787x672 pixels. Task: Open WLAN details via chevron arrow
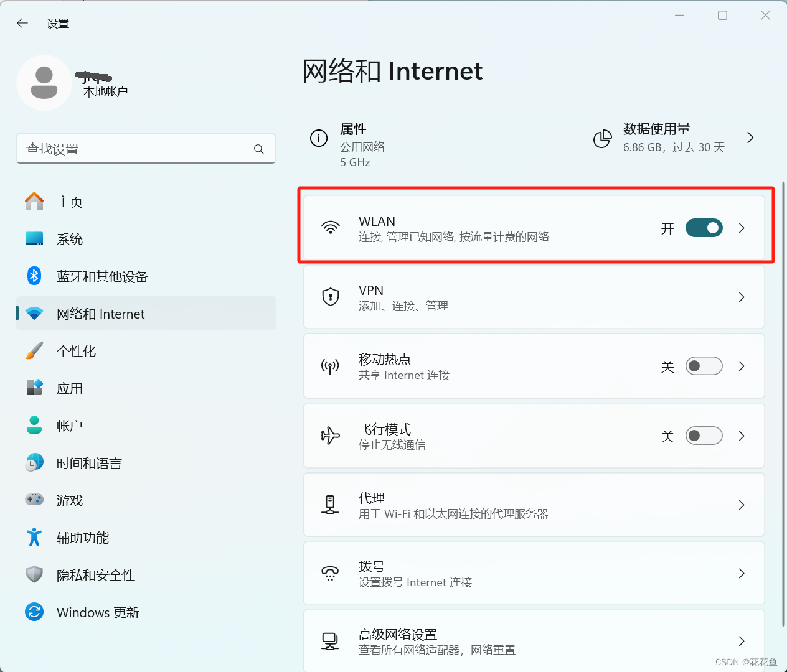coord(742,228)
